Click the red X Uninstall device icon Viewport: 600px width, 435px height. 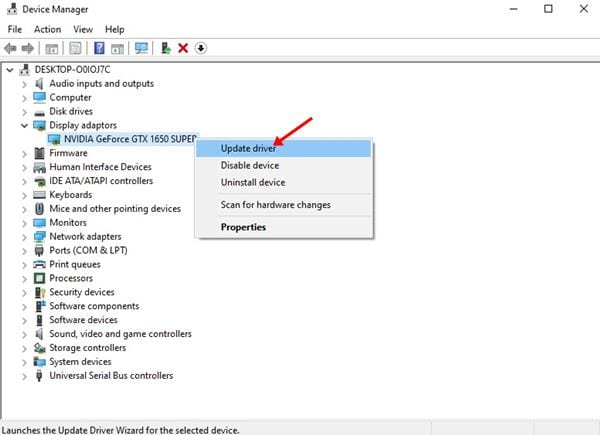(183, 48)
